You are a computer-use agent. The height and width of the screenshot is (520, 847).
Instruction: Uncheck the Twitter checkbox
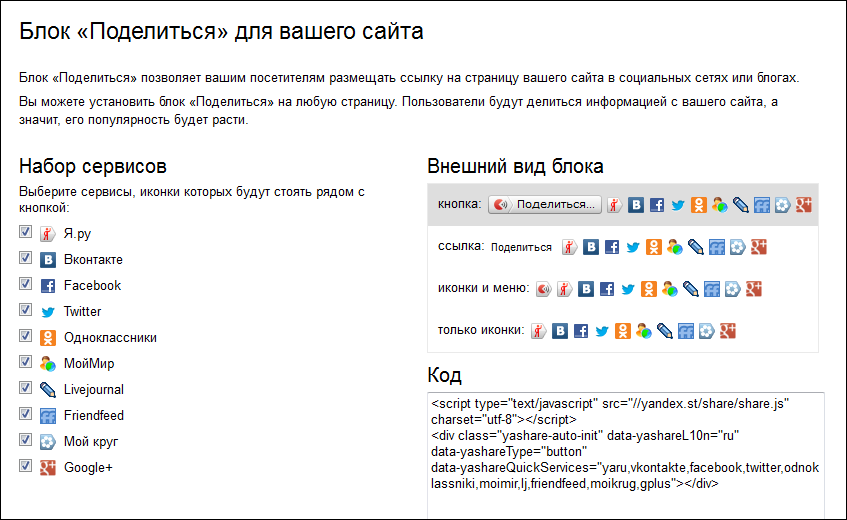25,310
